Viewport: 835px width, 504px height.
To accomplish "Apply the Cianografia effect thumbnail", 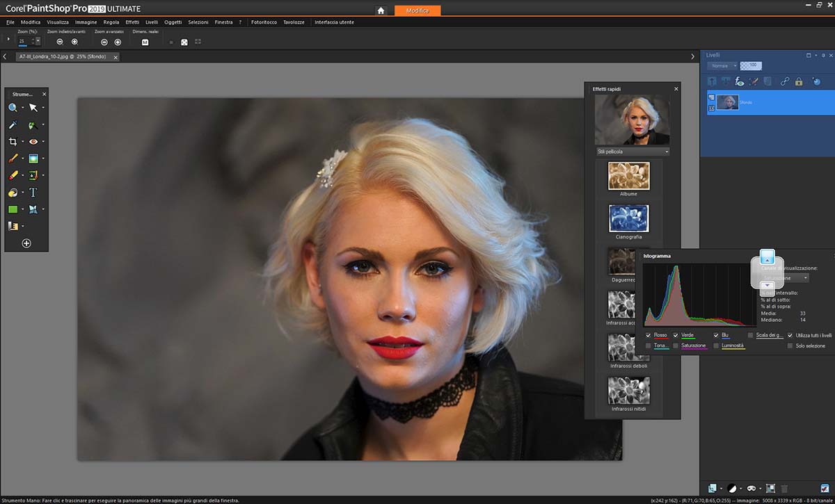I will coord(628,218).
